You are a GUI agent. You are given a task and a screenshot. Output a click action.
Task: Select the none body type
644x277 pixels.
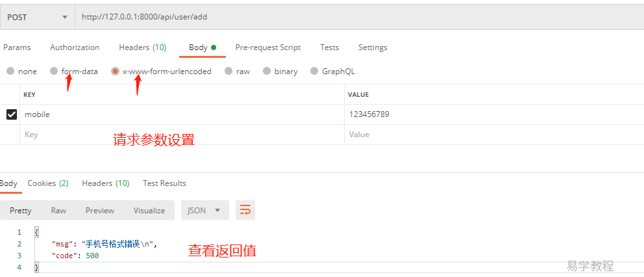tap(10, 72)
